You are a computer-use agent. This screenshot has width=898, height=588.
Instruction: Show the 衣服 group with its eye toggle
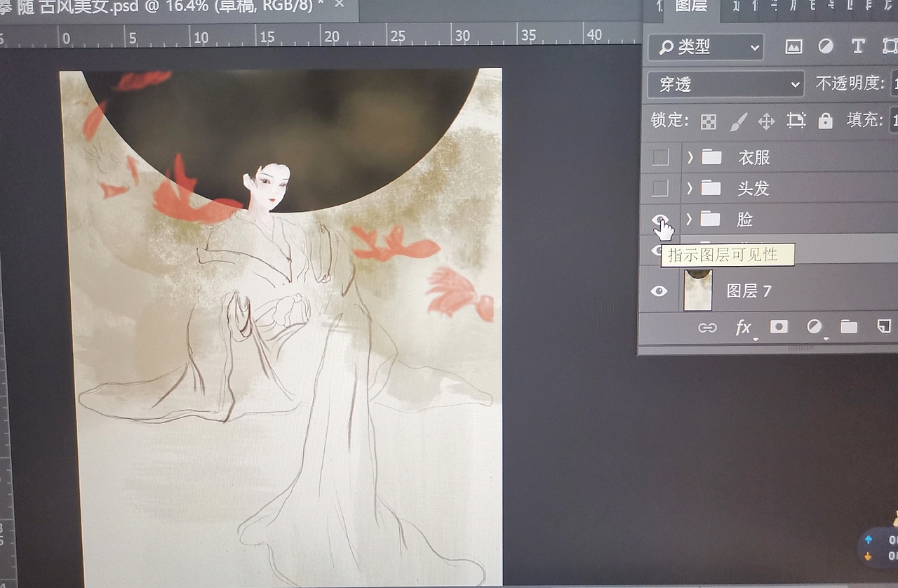659,156
